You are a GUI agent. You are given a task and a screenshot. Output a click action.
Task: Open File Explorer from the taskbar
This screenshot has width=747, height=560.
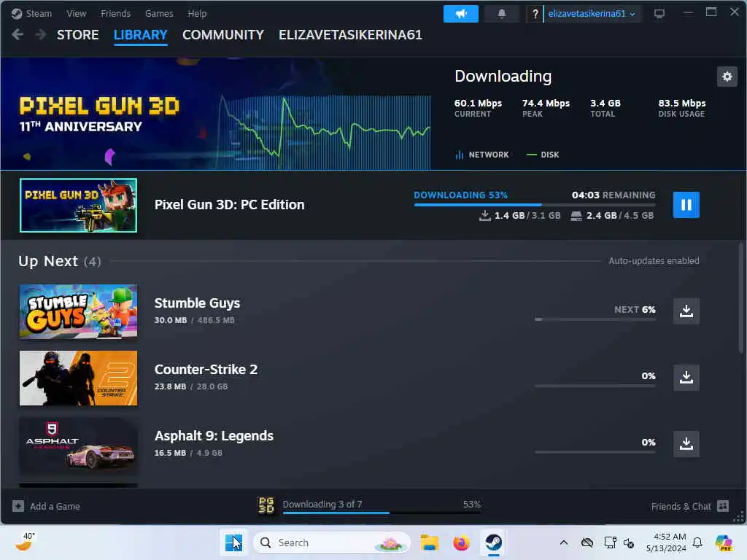pyautogui.click(x=429, y=542)
